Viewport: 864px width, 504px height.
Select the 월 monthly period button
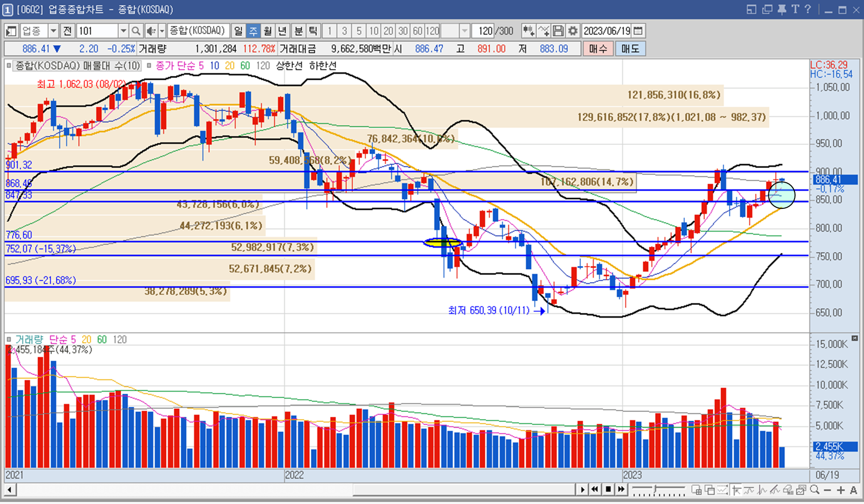(267, 31)
